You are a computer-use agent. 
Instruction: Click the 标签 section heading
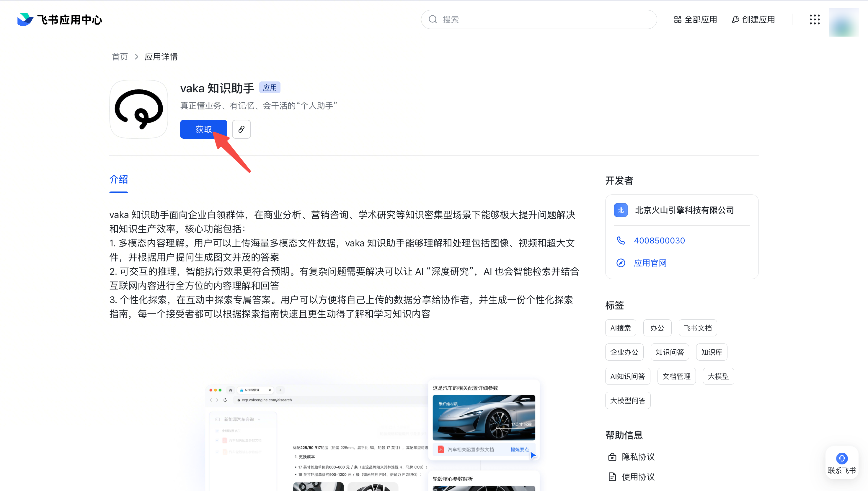tap(614, 305)
